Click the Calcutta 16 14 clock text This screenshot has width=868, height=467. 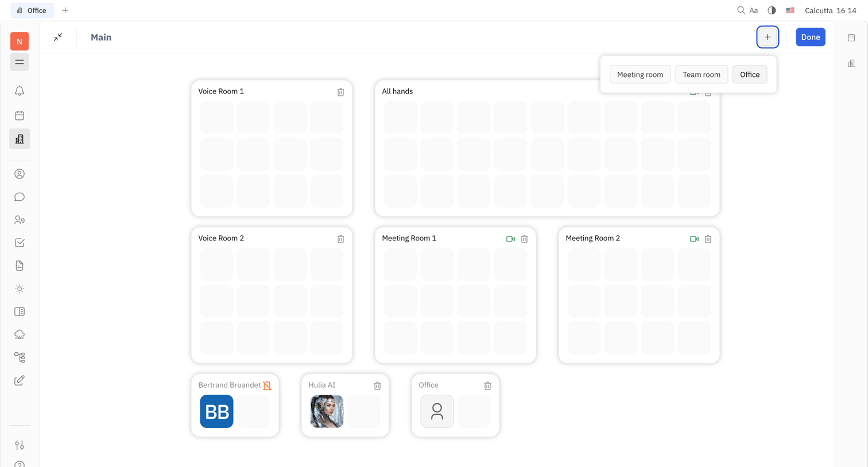(831, 10)
